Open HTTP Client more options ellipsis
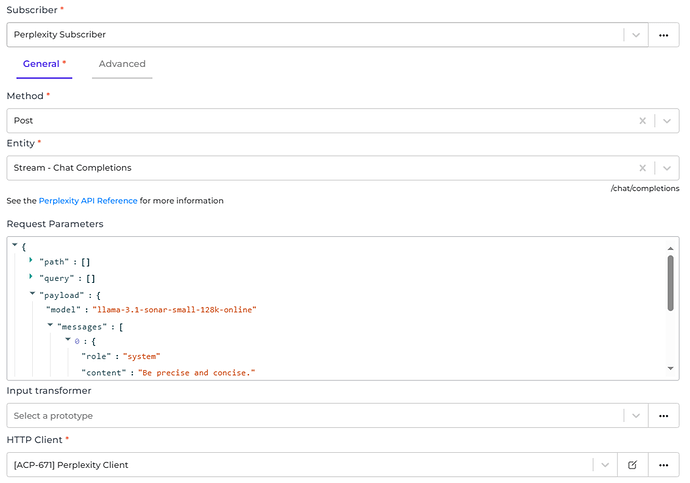Screen dimensions: 690x483 (663, 465)
